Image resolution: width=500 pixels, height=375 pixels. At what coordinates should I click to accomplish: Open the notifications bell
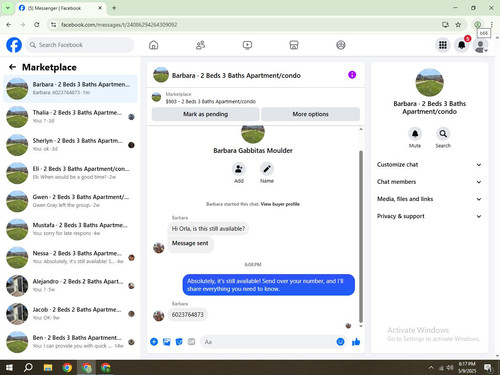click(x=462, y=45)
